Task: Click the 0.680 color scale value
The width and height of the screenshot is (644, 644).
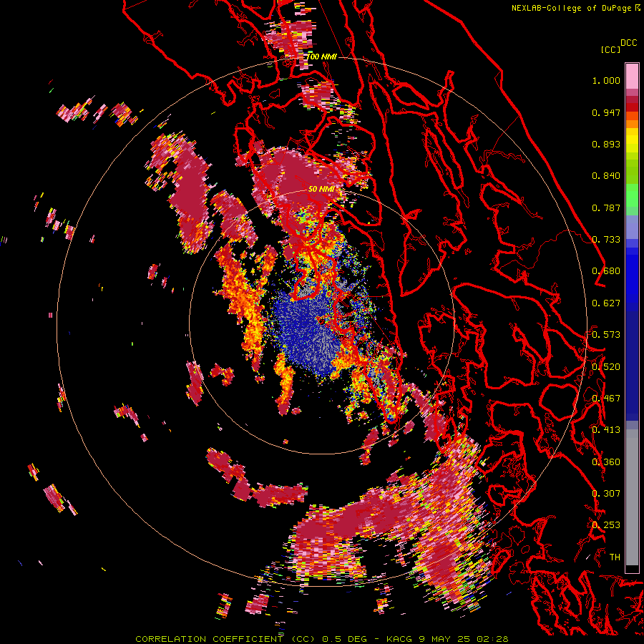Action: 606,270
